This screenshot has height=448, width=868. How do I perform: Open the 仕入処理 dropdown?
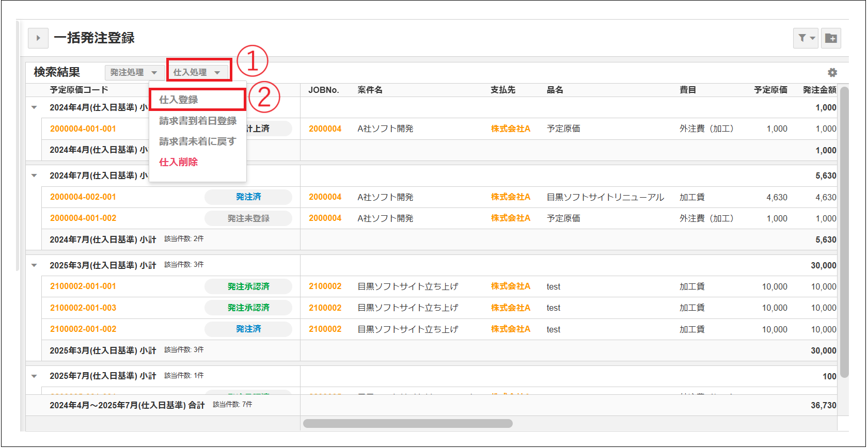tap(197, 73)
